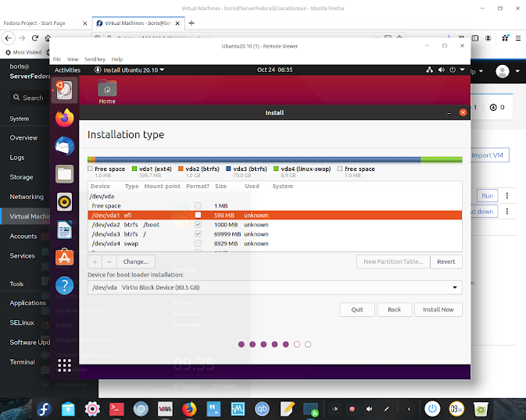The width and height of the screenshot is (526, 420).
Task: Open View menu in Remote Viewer
Action: click(x=73, y=59)
